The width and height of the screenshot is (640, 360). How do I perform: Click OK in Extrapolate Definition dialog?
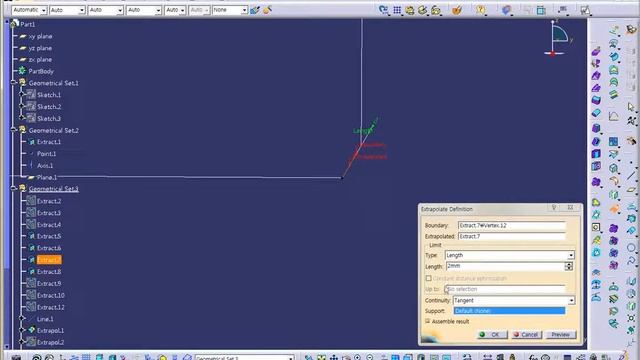[492, 334]
